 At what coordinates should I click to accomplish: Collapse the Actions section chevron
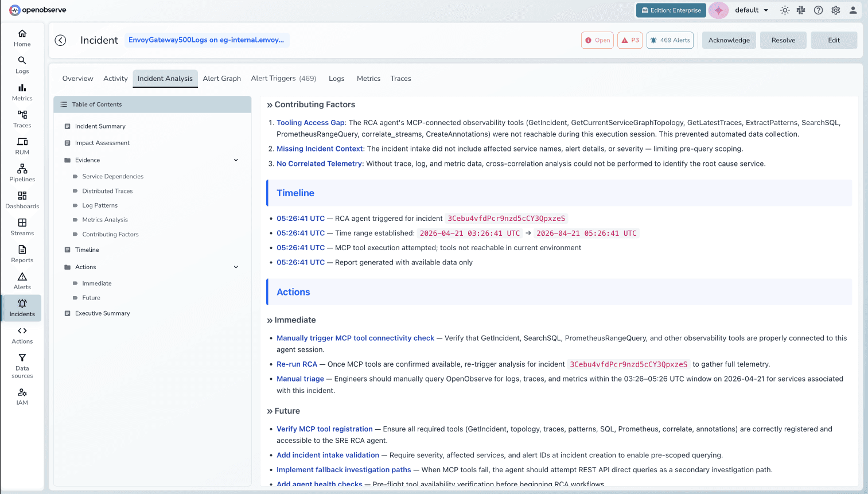click(x=236, y=267)
